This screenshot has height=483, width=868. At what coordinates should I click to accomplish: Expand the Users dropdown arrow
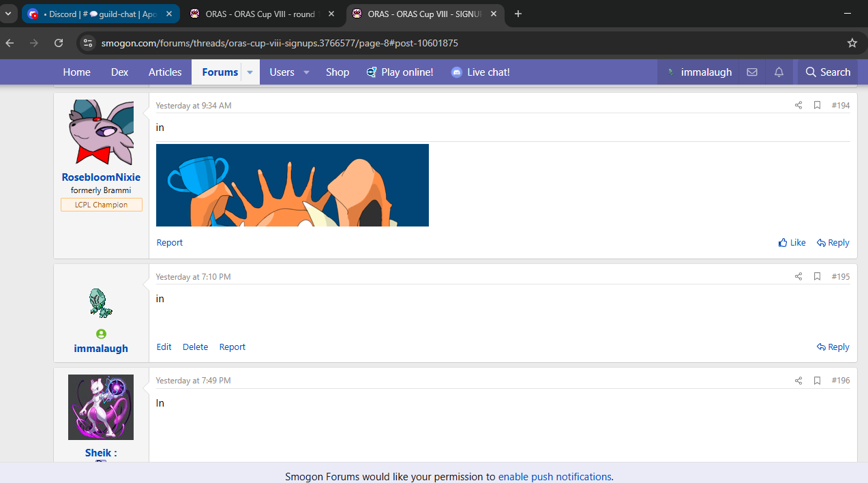click(306, 72)
